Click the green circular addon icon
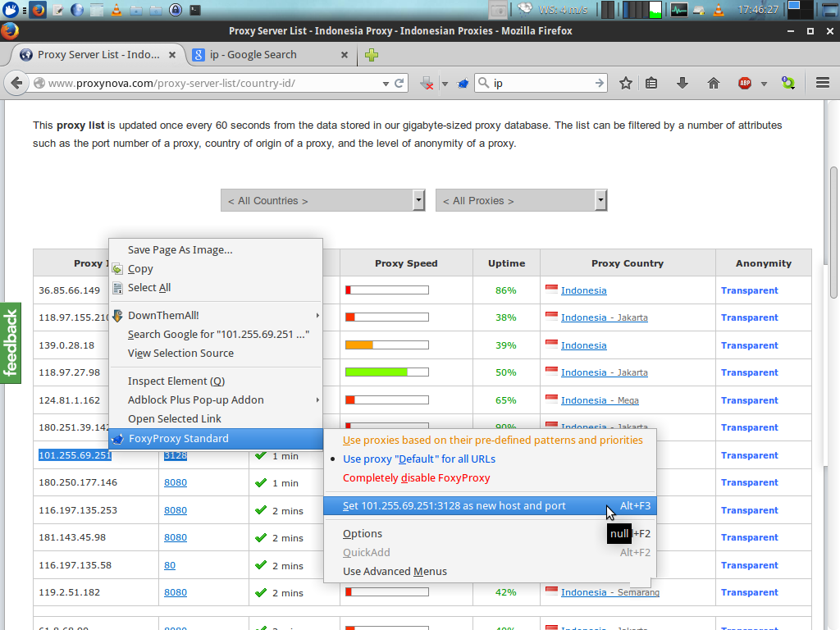This screenshot has width=840, height=630. tap(788, 83)
